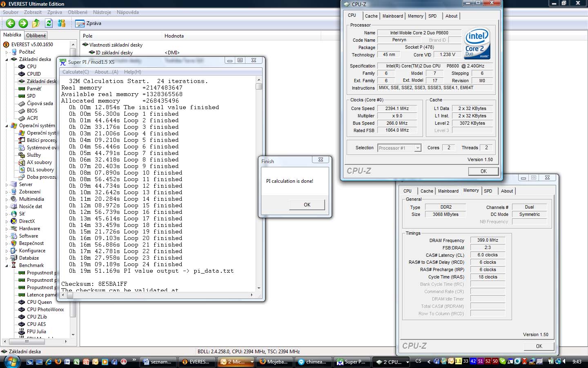This screenshot has width=588, height=368.
Task: Collapse the Operační systém tree node
Action: coord(7,126)
